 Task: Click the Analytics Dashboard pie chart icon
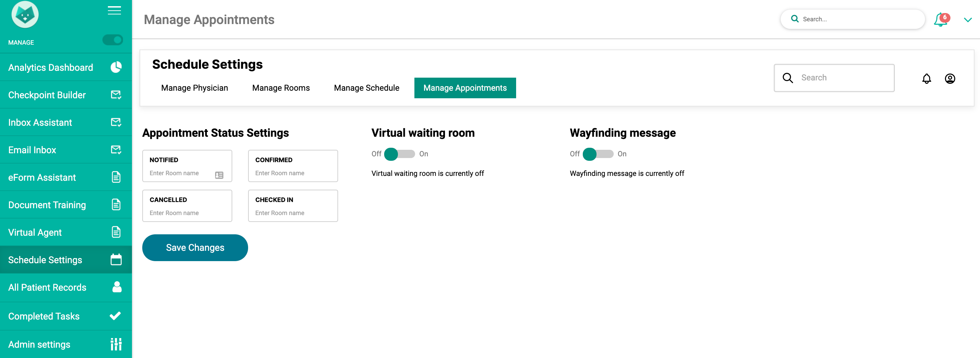point(116,67)
